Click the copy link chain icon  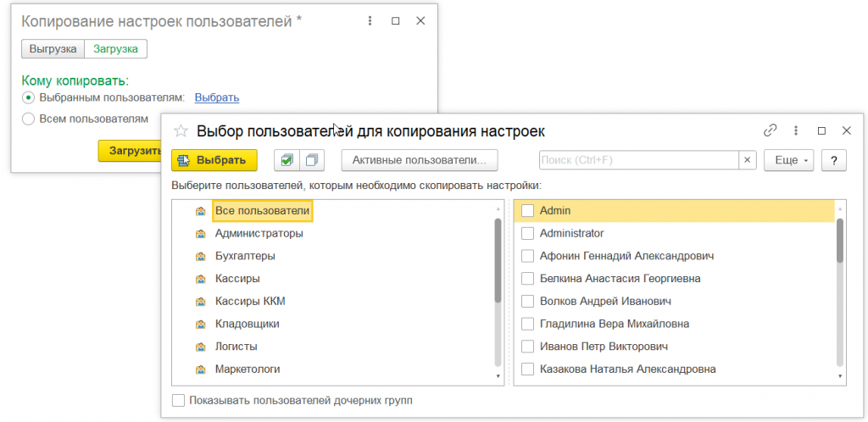coord(771,130)
